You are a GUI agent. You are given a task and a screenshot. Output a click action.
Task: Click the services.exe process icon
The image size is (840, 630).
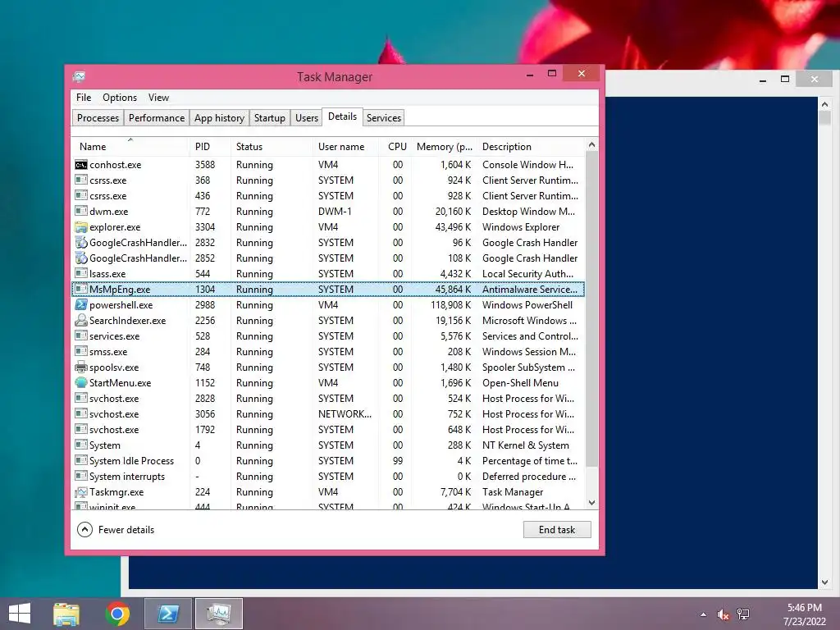point(81,336)
